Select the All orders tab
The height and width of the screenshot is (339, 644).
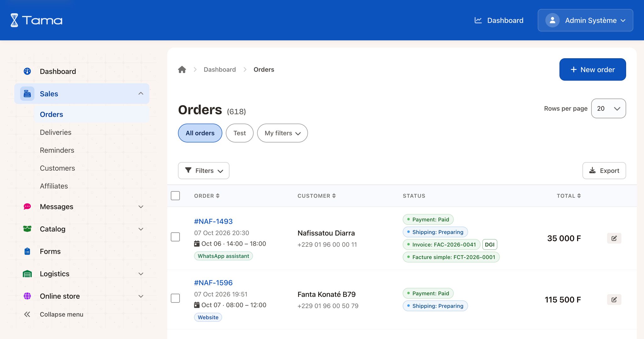click(200, 133)
